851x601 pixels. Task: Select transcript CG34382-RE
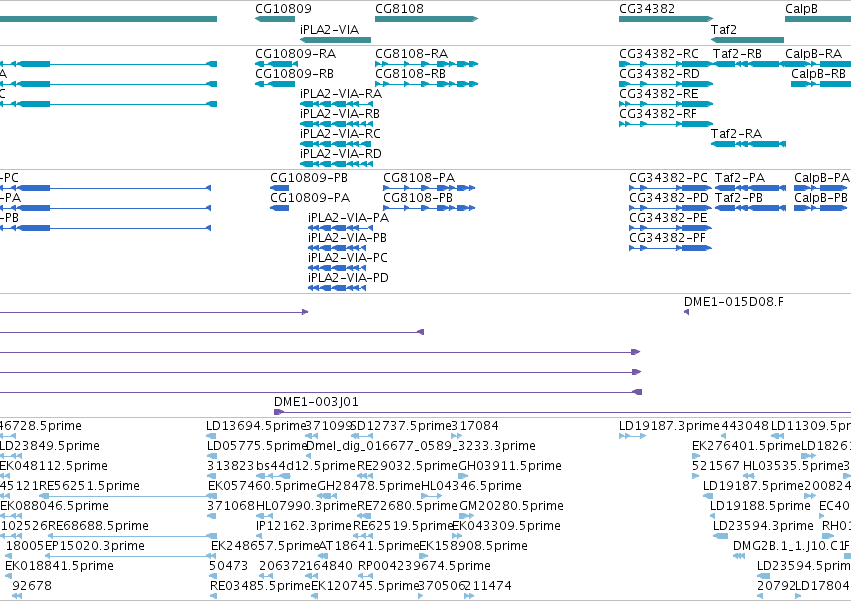point(659,94)
